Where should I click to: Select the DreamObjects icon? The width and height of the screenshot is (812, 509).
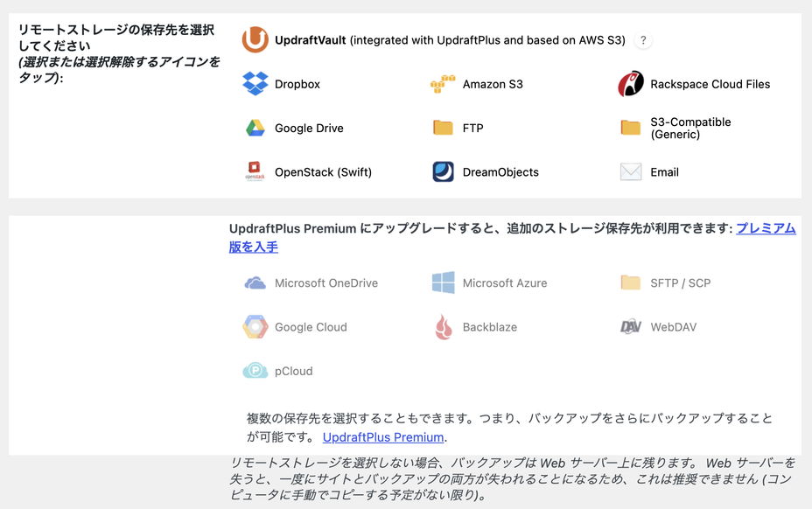[443, 172]
